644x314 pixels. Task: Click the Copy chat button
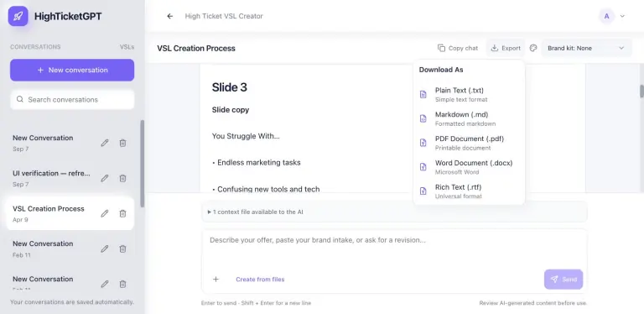pyautogui.click(x=458, y=48)
